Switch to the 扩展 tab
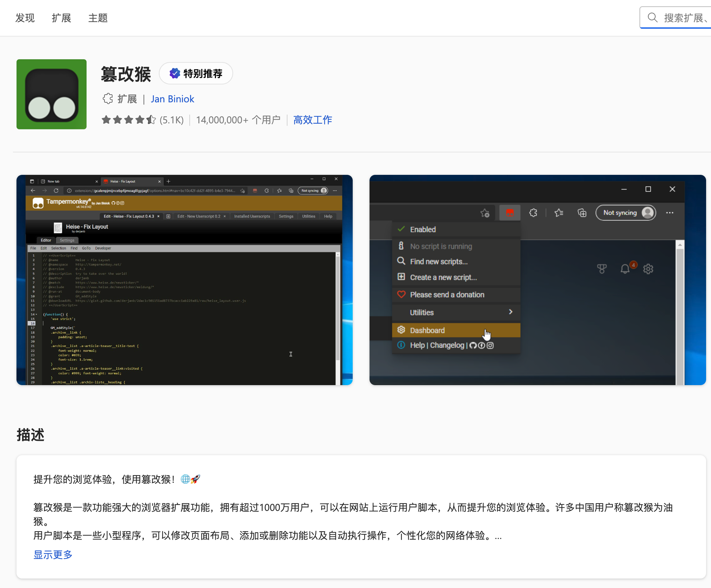Screen dimensions: 711x588 click(x=61, y=18)
